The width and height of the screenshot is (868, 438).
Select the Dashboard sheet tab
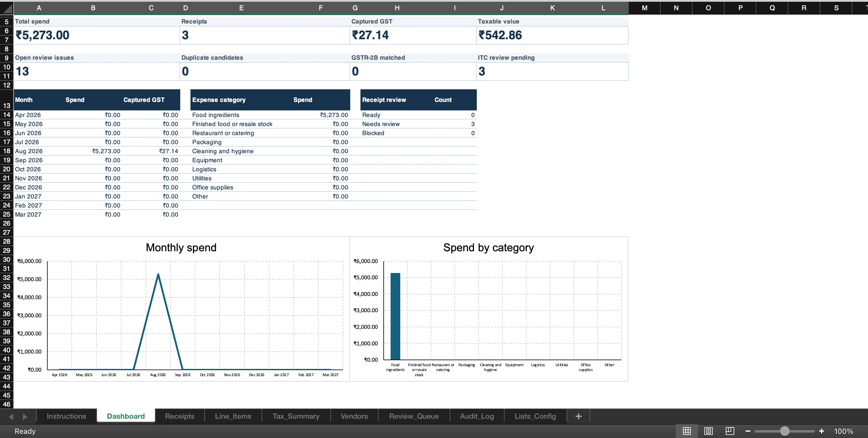[x=126, y=416]
